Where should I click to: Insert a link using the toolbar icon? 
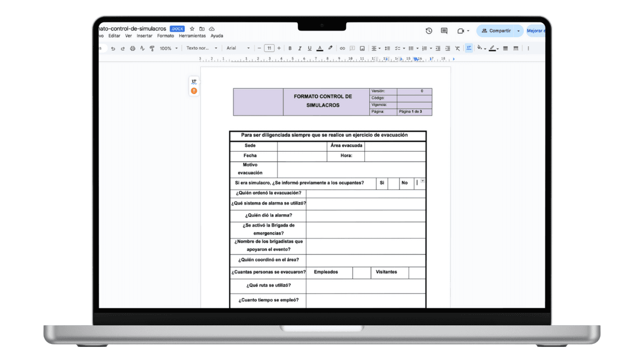[x=343, y=48]
